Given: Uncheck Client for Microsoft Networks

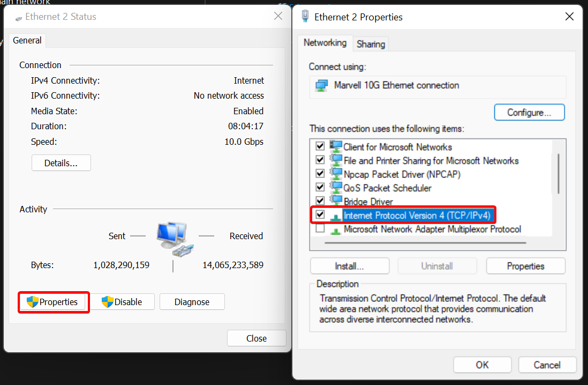Looking at the screenshot, I should point(320,146).
